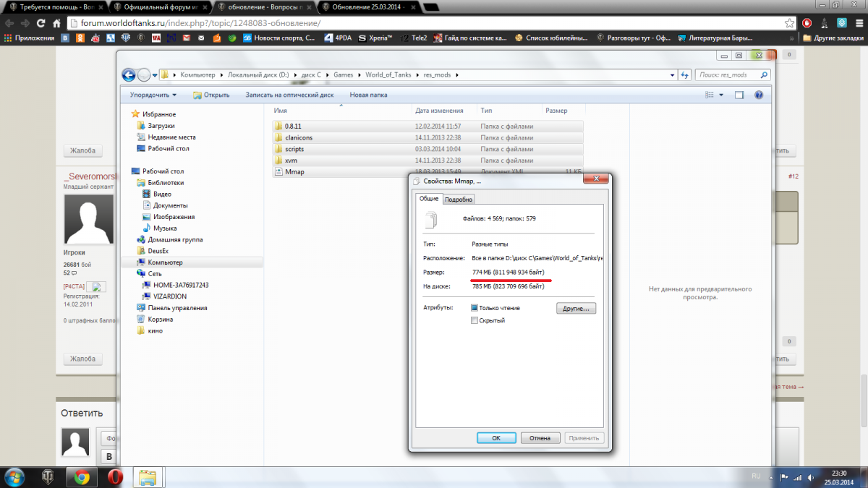868x488 pixels.
Task: Open Opera browser from the taskbar
Action: tap(116, 476)
